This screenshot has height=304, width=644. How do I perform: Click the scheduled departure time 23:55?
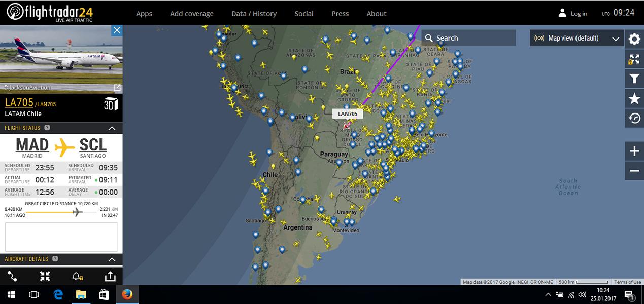(44, 168)
